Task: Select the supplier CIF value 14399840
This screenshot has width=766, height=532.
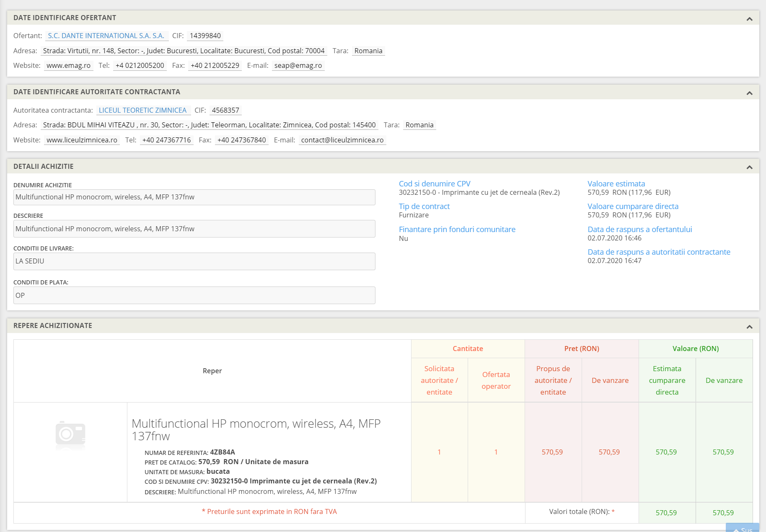Action: pos(205,36)
